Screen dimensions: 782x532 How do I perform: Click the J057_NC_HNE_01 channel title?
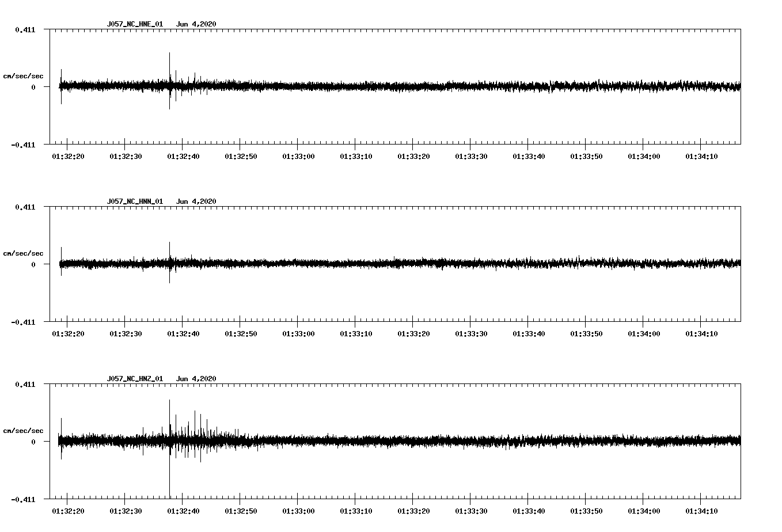coord(135,24)
